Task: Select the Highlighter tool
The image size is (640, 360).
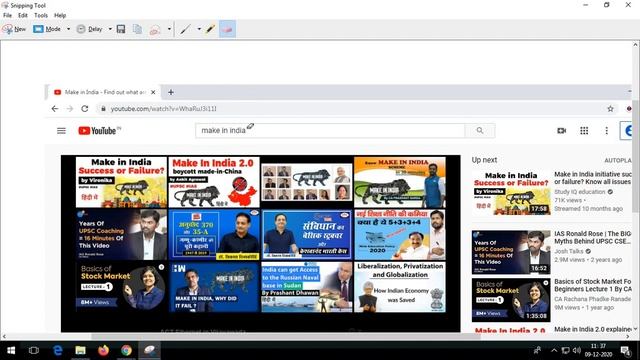Action: (x=211, y=29)
